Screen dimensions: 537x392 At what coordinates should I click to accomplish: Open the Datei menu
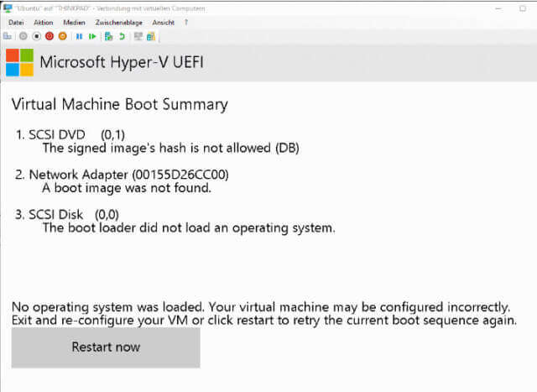16,23
